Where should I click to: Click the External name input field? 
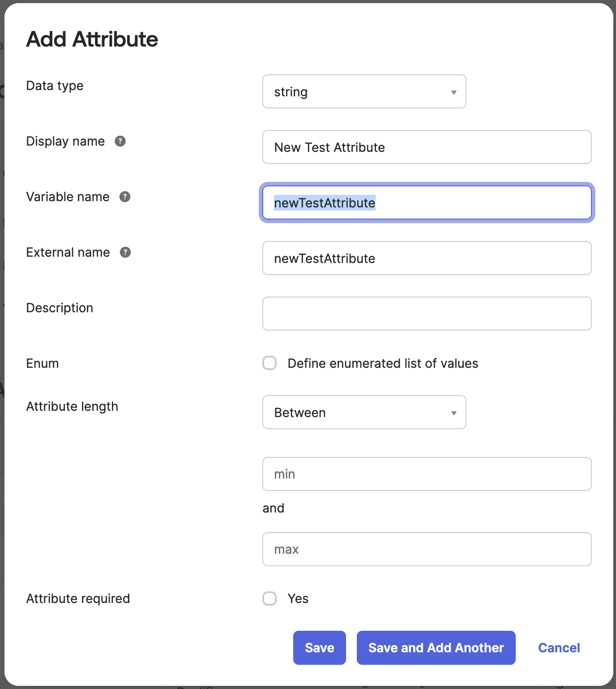426,258
